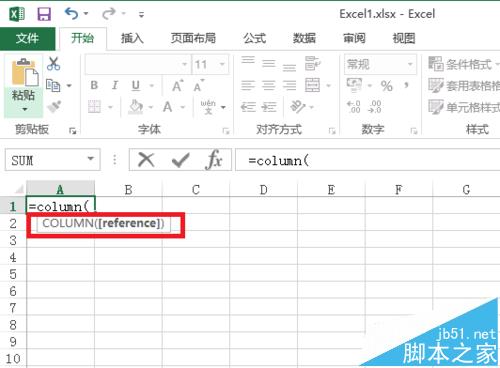Click the Redo arrow icon
This screenshot has width=500, height=368.
click(109, 14)
